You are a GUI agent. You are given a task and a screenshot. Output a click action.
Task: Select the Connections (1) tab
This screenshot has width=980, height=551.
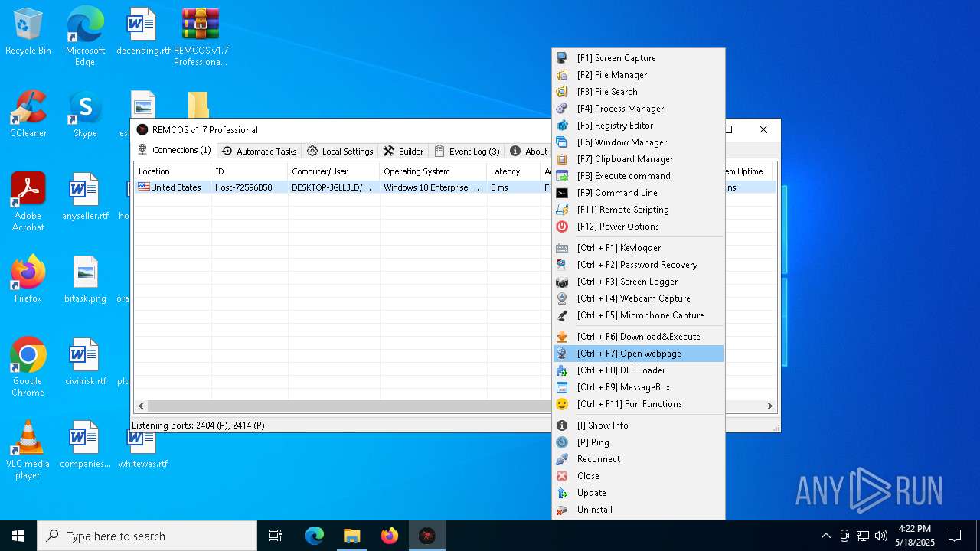point(175,150)
